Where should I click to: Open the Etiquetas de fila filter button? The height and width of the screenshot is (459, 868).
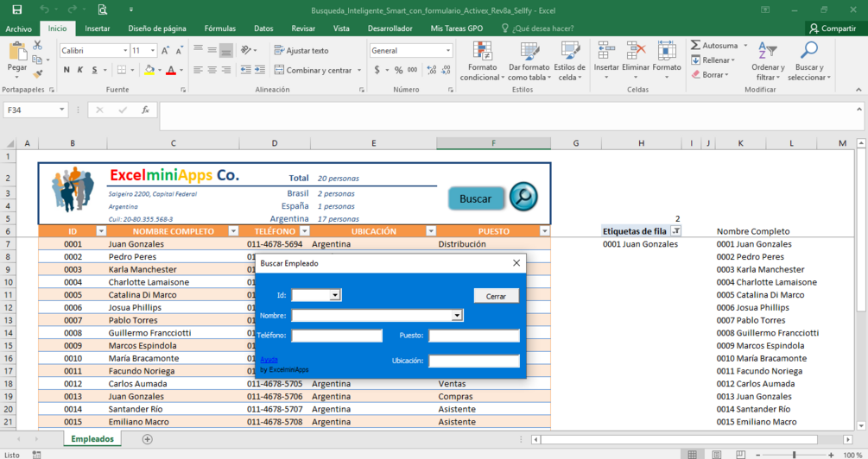tap(675, 231)
